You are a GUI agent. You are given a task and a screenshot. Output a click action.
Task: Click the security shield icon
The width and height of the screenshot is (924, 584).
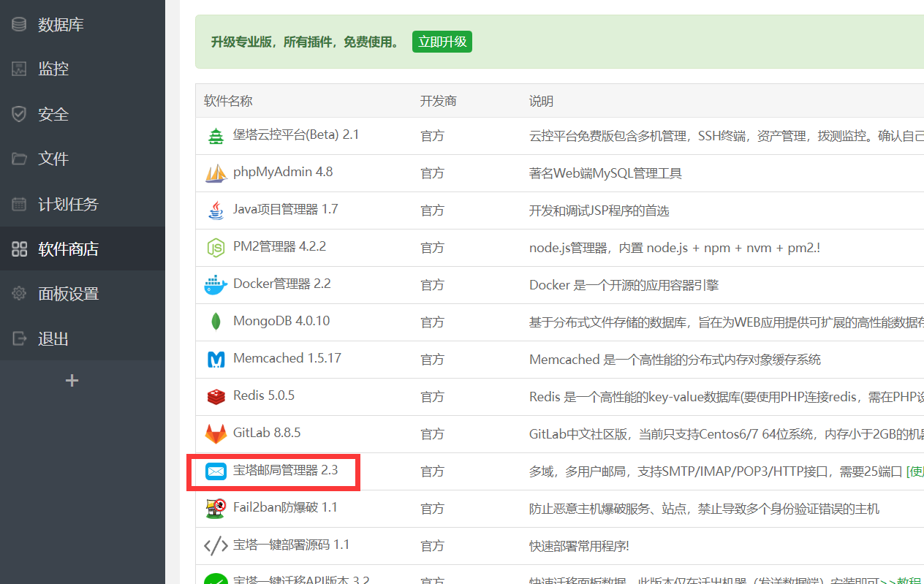pyautogui.click(x=19, y=114)
